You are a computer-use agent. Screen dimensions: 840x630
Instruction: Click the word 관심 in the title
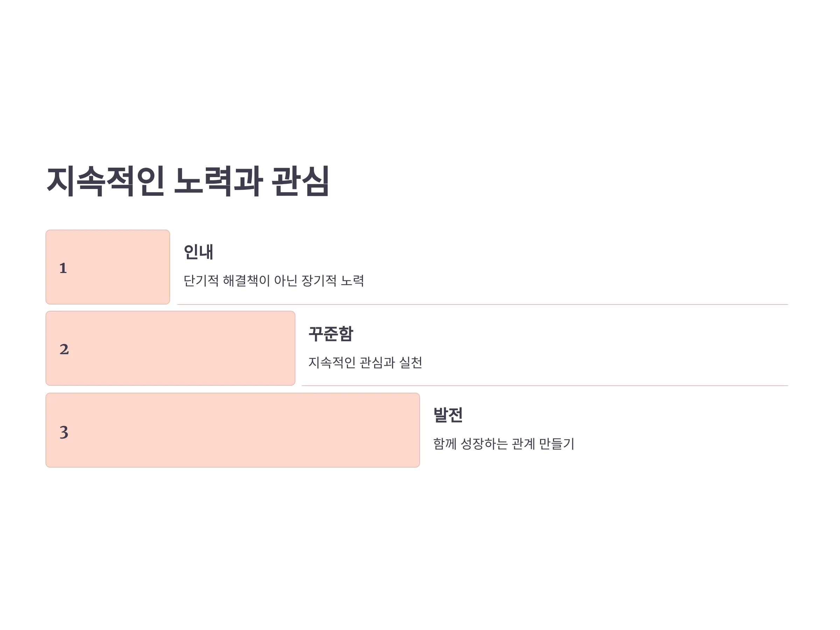point(300,181)
